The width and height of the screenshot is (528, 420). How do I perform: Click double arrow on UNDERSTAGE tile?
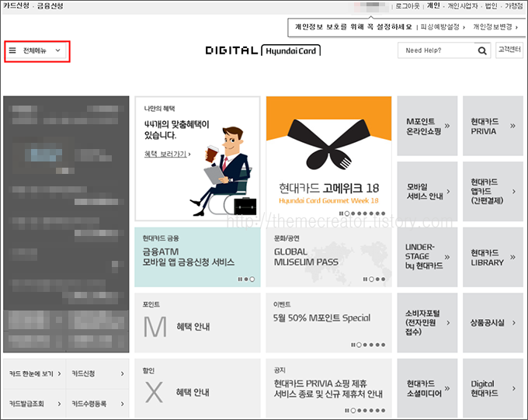pos(447,257)
